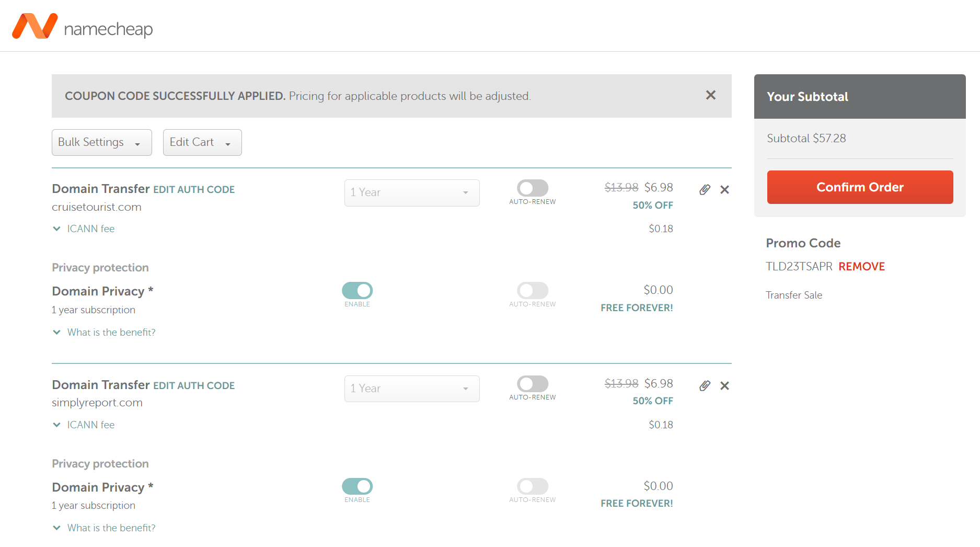Click the simplyreport.com domain name
This screenshot has height=547, width=980.
click(x=97, y=403)
